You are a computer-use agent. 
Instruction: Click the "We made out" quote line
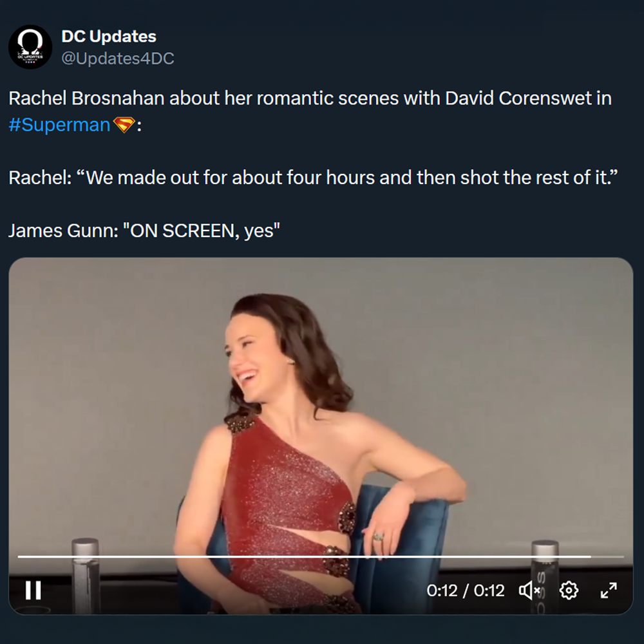tap(313, 177)
